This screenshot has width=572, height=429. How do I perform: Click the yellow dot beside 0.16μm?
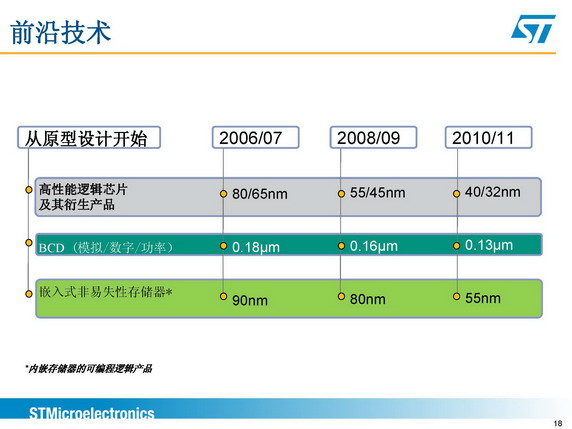(341, 246)
